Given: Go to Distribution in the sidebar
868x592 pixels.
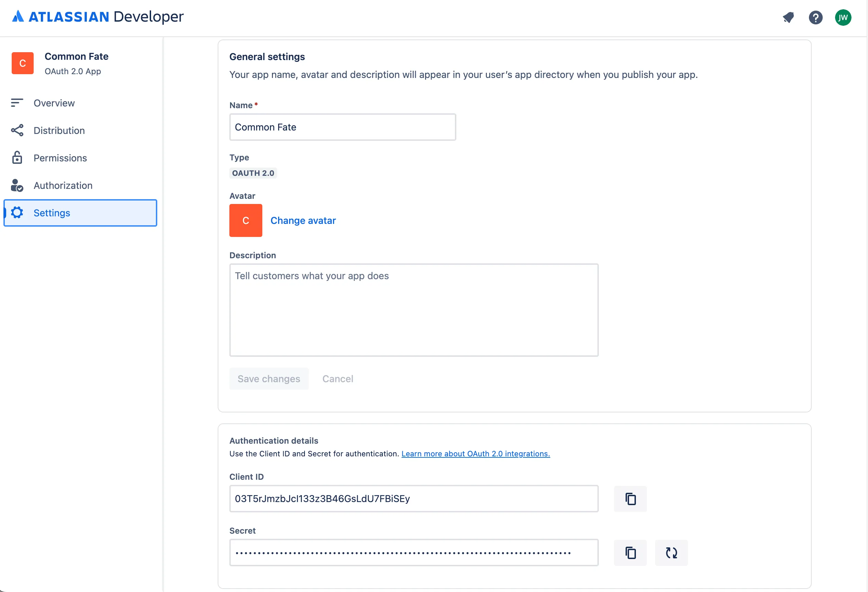Looking at the screenshot, I should click(x=59, y=130).
